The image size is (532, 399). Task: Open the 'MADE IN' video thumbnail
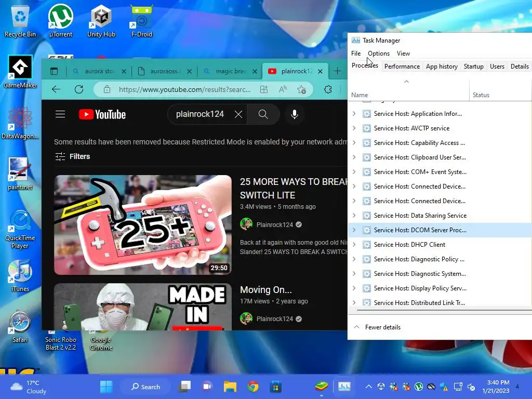click(143, 307)
